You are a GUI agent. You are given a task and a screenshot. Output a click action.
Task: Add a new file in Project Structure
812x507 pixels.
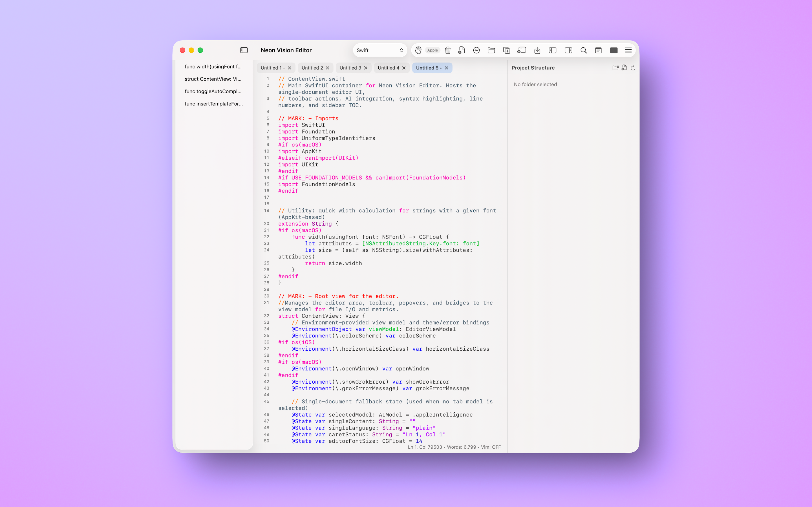click(624, 68)
